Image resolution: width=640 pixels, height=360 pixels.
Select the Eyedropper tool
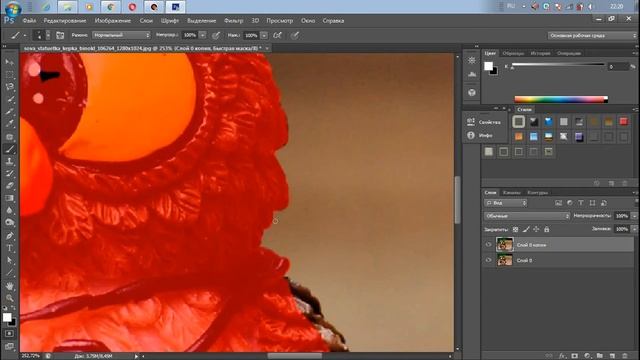9,124
